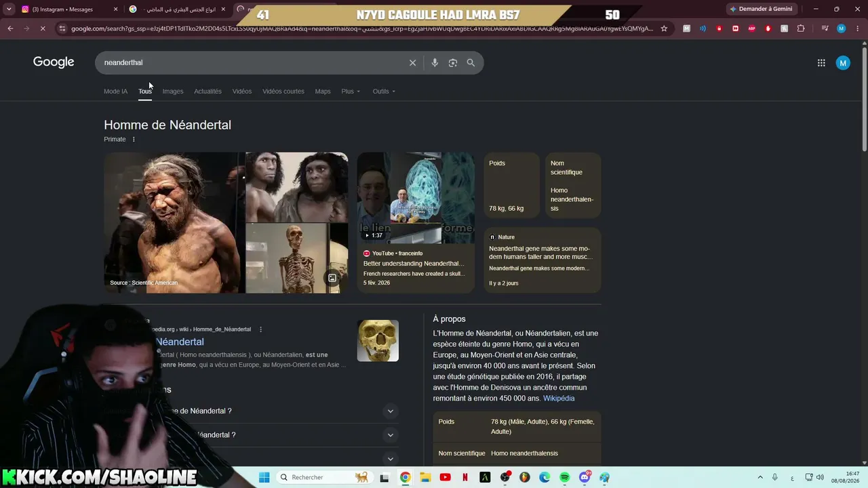868x488 pixels.
Task: Open the skull thumbnail beside Wikipedia result
Action: click(x=378, y=341)
